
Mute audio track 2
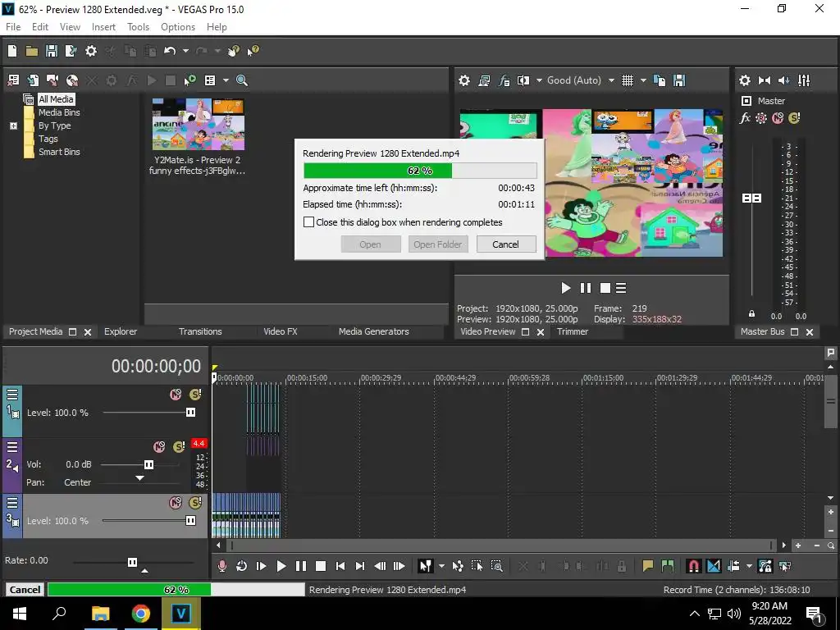[159, 447]
